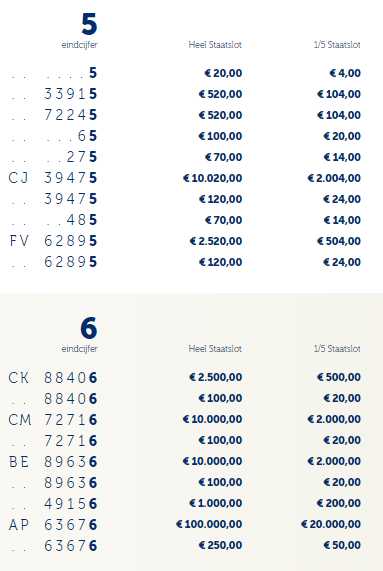This screenshot has height=571, width=383.
Task: Select the FV 62895 winning number
Action: (x=53, y=241)
